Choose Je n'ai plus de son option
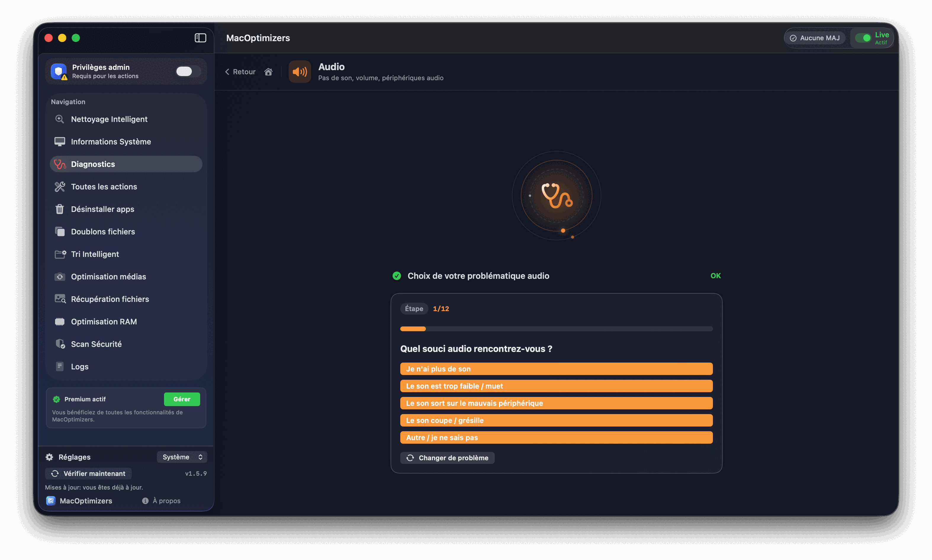The width and height of the screenshot is (932, 560). click(556, 369)
